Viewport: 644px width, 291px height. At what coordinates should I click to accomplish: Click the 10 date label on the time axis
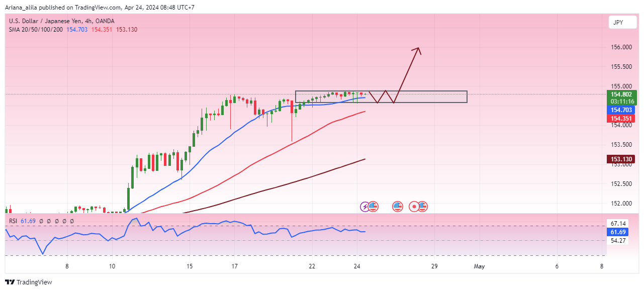[x=112, y=266]
